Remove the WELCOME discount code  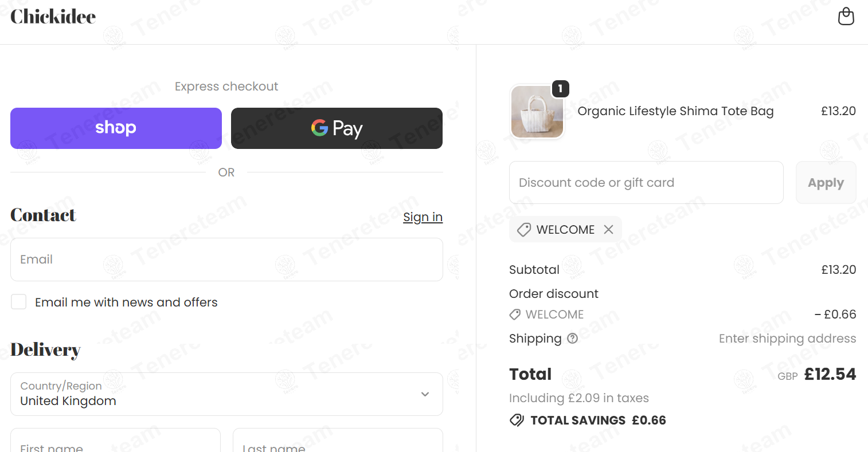(x=608, y=230)
